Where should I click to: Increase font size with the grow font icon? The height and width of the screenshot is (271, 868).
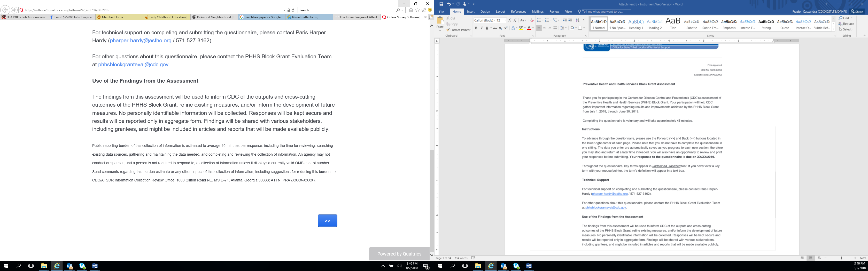(x=509, y=21)
